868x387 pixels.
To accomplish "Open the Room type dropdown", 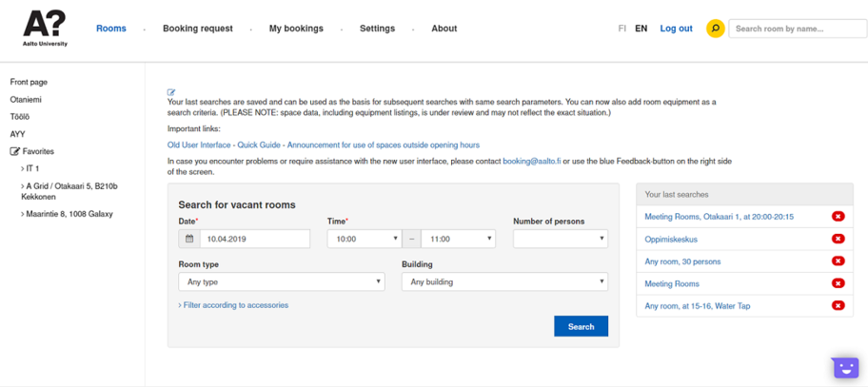I will [281, 282].
